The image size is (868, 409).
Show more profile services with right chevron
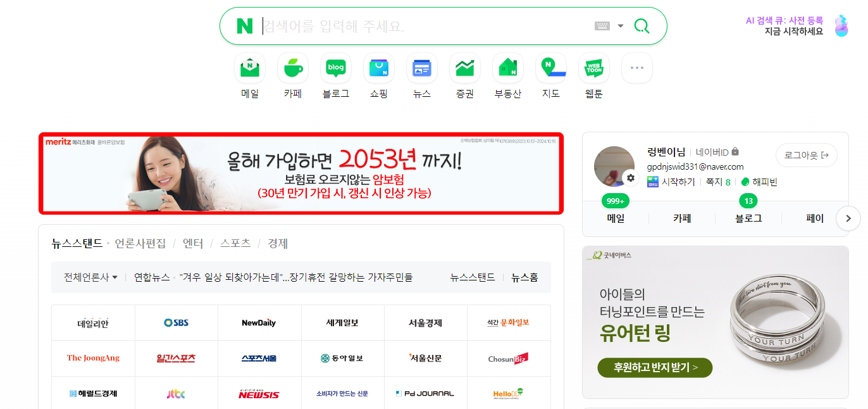click(848, 218)
